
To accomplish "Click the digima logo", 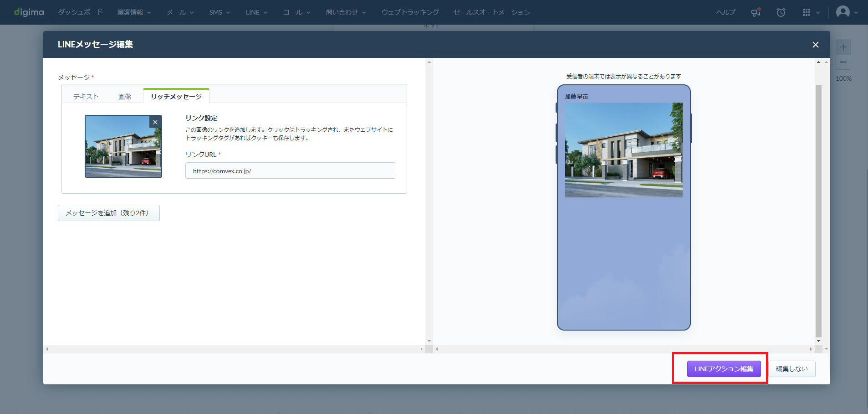I will [x=29, y=12].
